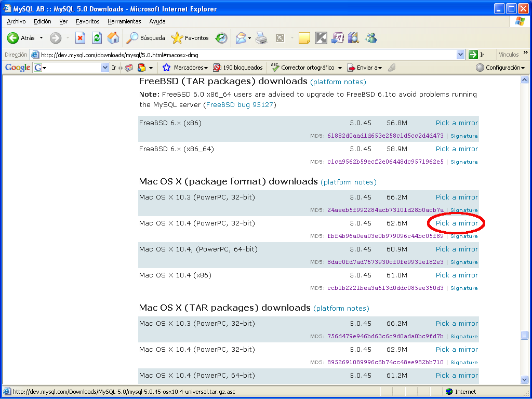Click the Mail envelope icon
532x399 pixels.
pos(241,38)
